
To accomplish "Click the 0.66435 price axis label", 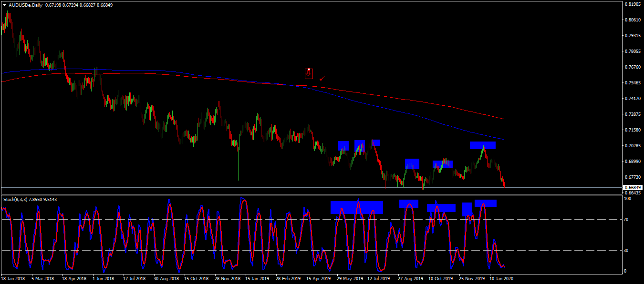I will (x=632, y=192).
